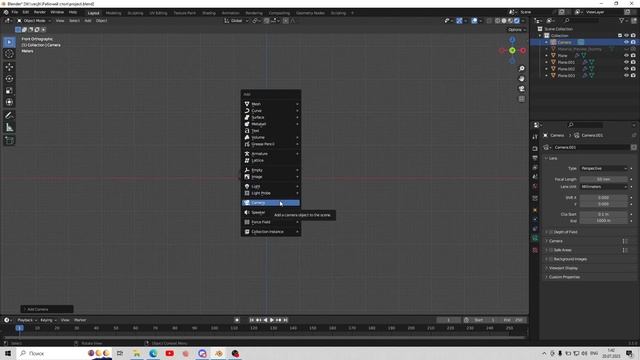This screenshot has width=640, height=360.
Task: Open the Marker menu in timeline
Action: 80,320
